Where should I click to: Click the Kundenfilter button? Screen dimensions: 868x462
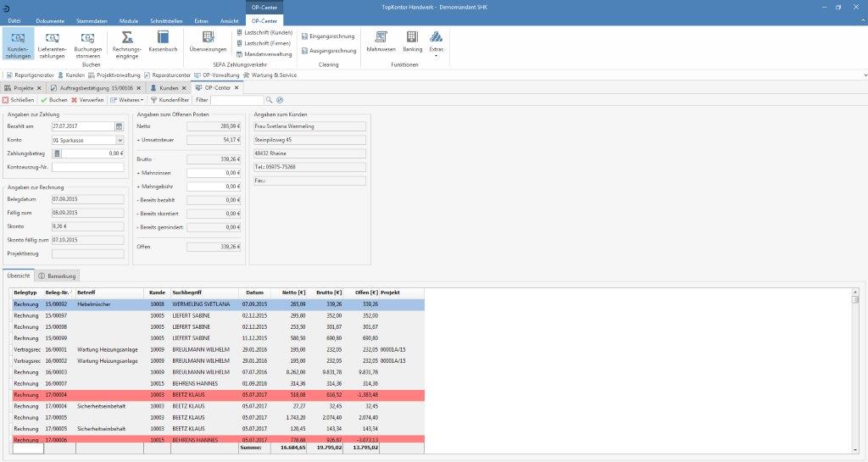tap(170, 100)
